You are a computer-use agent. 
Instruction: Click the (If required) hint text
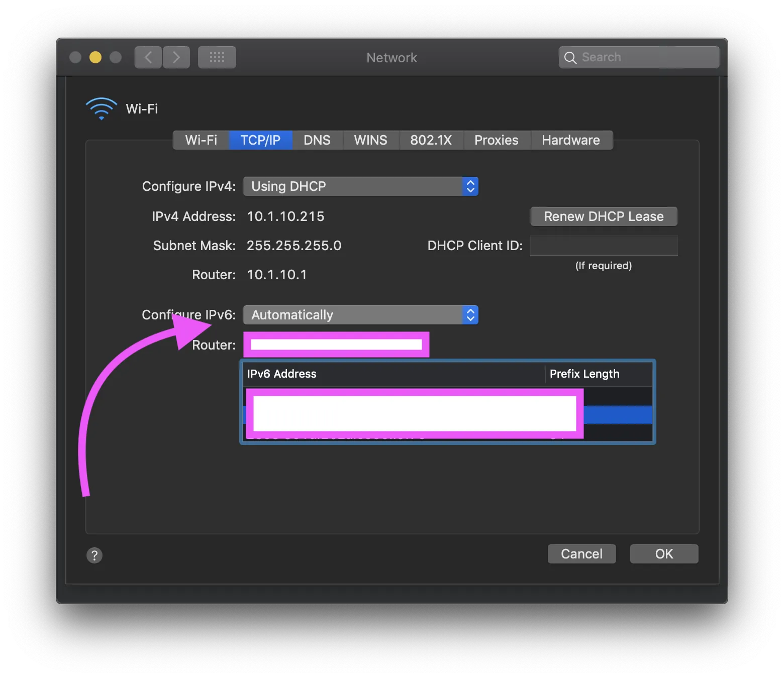[x=604, y=266]
